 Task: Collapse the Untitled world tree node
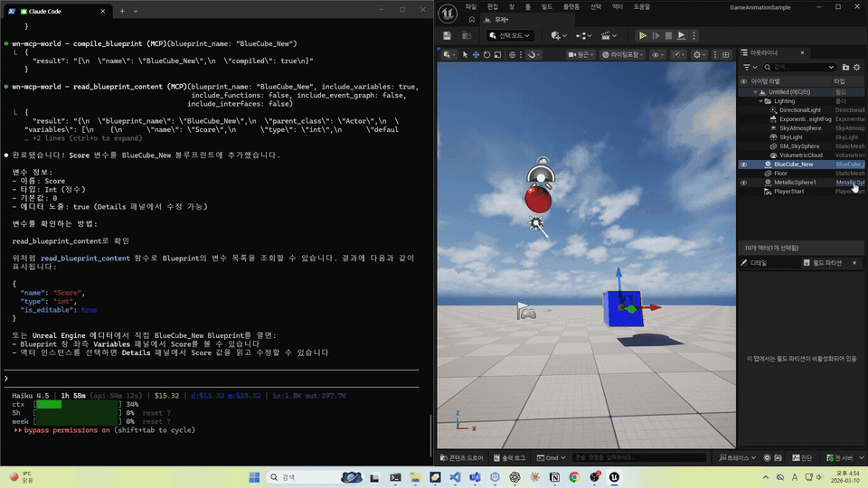[755, 92]
